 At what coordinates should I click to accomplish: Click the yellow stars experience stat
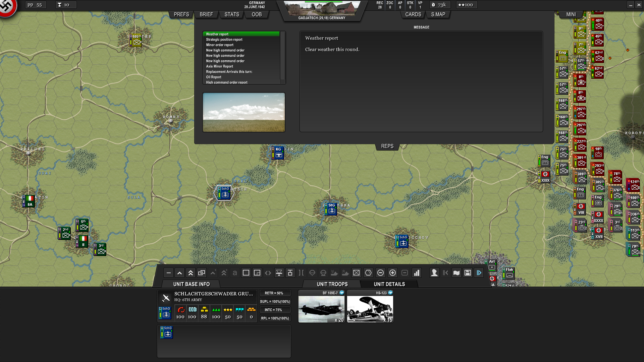[x=228, y=313]
